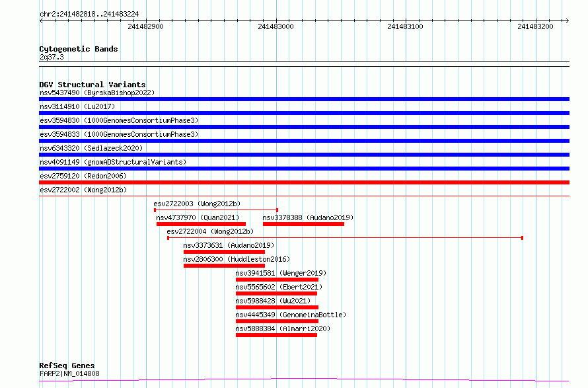
Task: Click the right arrow on the coordinate ruler
Action: 567,21
